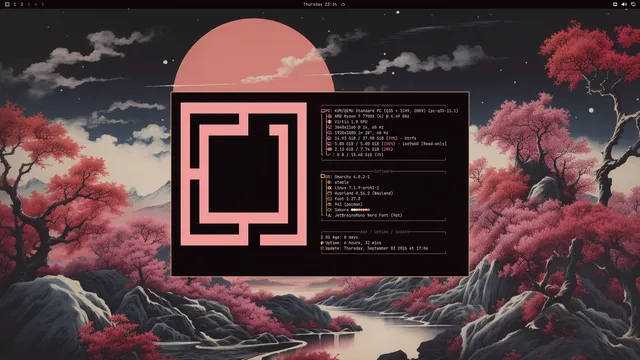The height and width of the screenshot is (360, 640).
Task: Click the '2.13 GiB / 7.74 GiB' memory line
Action: coord(364,149)
